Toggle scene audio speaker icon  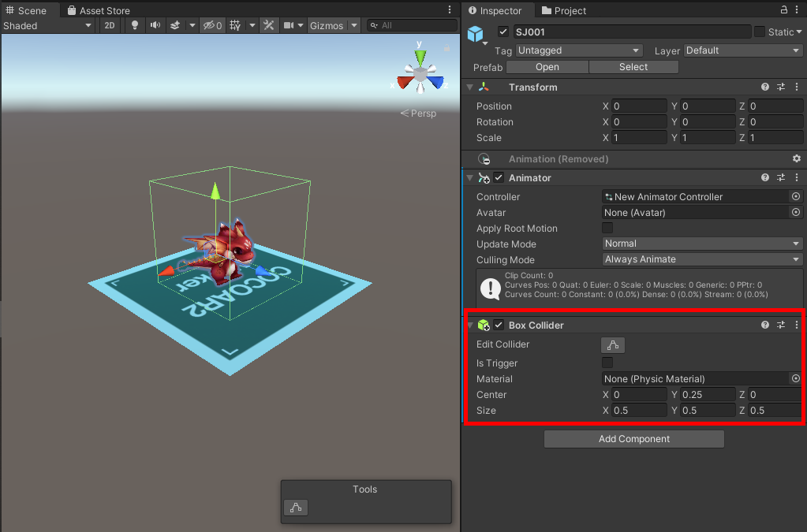point(155,25)
